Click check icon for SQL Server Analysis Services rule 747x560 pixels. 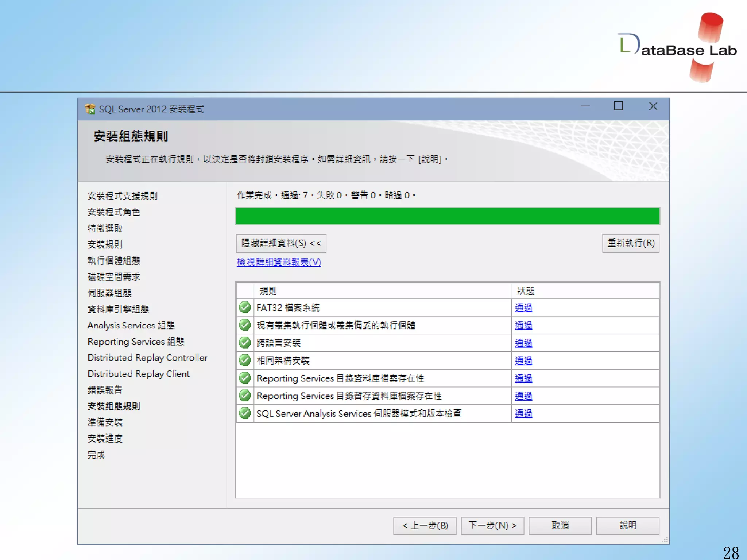[x=245, y=413]
